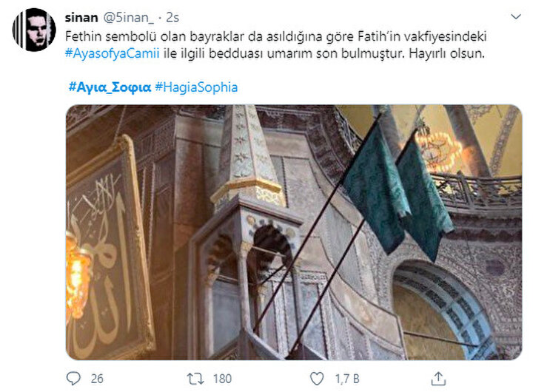The height and width of the screenshot is (392, 533).
Task: Expand the tweet options chevron menu
Action: (x=516, y=17)
